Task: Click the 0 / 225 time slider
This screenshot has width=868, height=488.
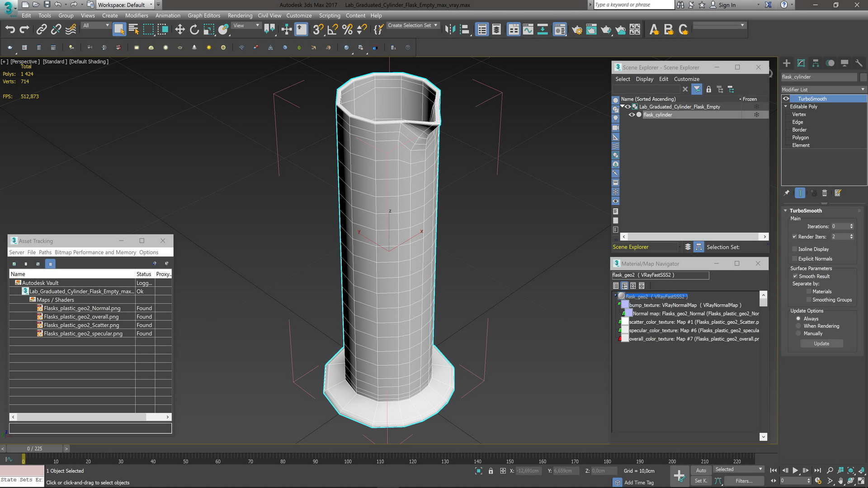Action: coord(35,449)
